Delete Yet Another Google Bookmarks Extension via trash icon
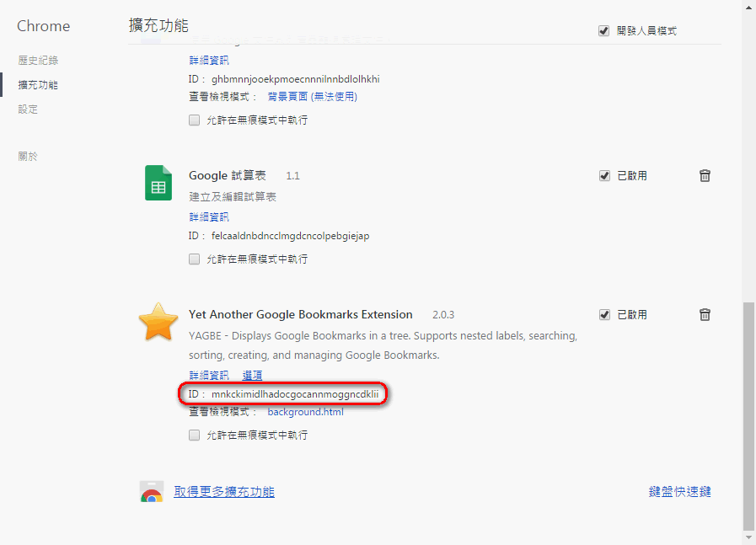This screenshot has width=756, height=545. (705, 315)
